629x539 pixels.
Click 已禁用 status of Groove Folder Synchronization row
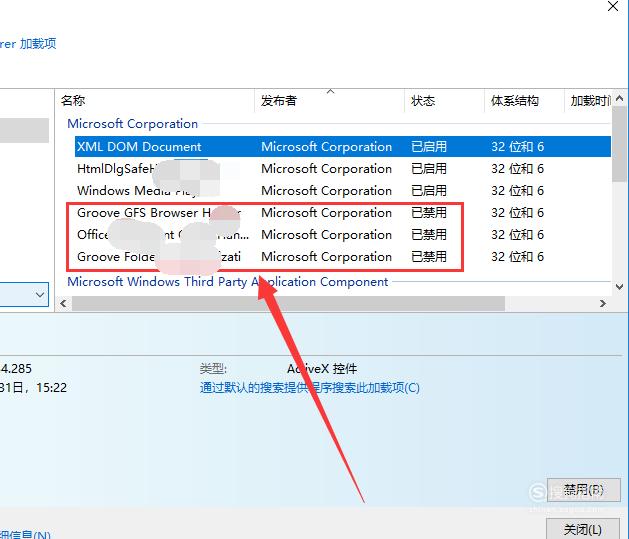coord(429,257)
